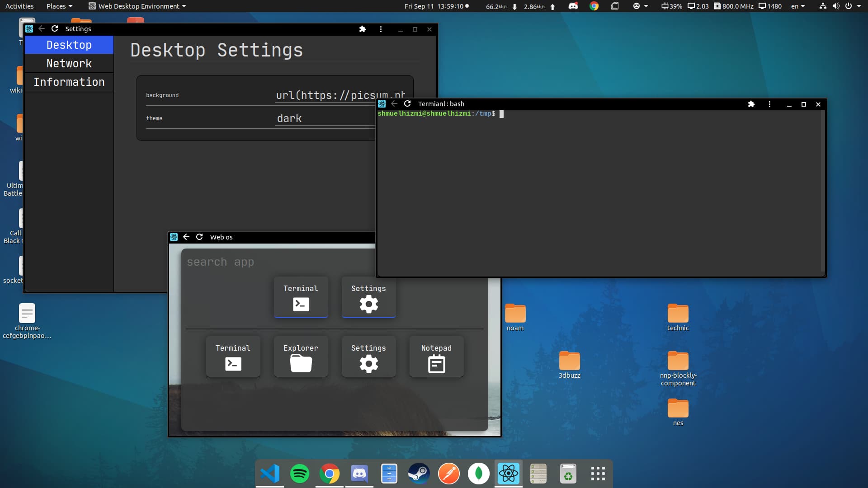
Task: Click the extensions puzzle icon in Settings window
Action: [362, 29]
